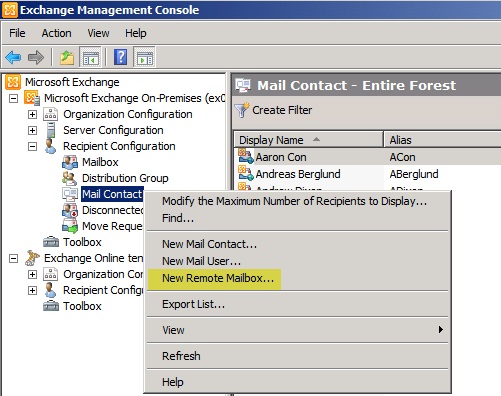
Task: Click the Up One Level folder icon
Action: click(67, 57)
